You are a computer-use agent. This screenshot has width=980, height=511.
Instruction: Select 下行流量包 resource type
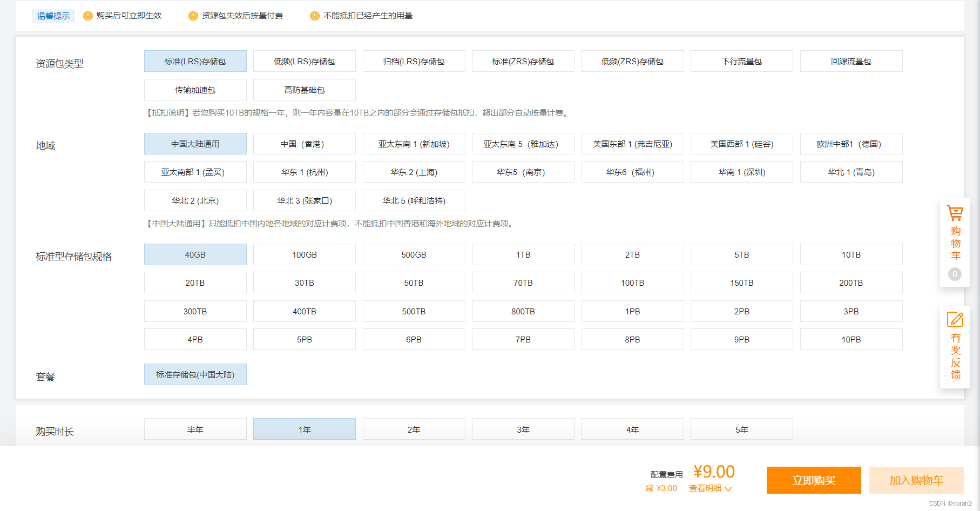[742, 61]
